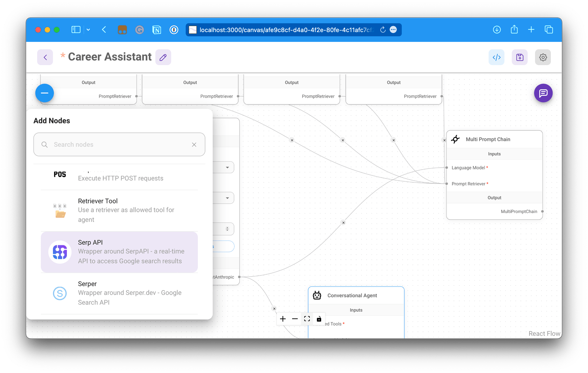The width and height of the screenshot is (588, 373).
Task: Click the Conversational Agent robot icon
Action: pyautogui.click(x=317, y=295)
